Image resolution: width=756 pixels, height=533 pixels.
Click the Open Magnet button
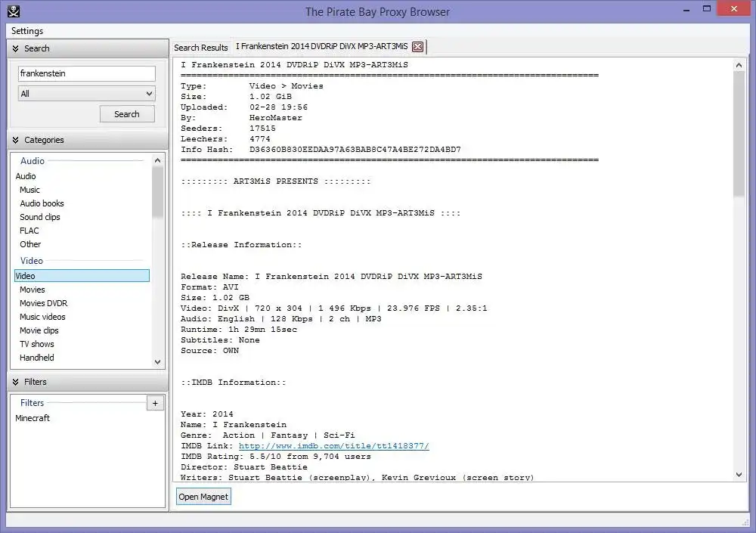(x=203, y=497)
